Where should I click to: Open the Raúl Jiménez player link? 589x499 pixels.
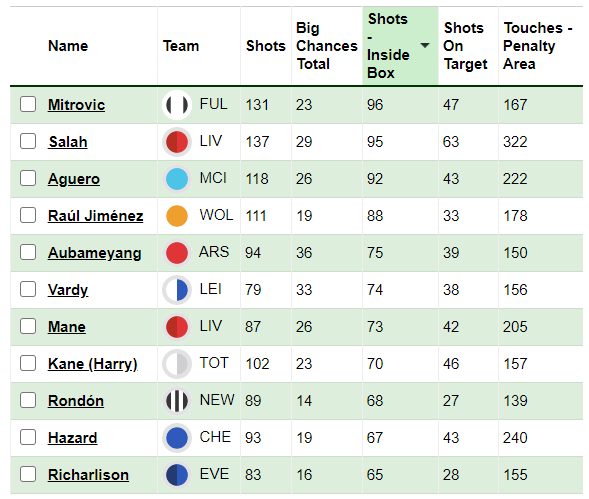point(95,216)
